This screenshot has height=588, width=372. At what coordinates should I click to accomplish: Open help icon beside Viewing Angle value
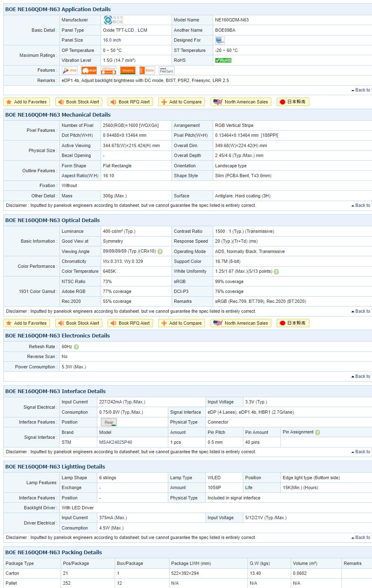tap(160, 251)
